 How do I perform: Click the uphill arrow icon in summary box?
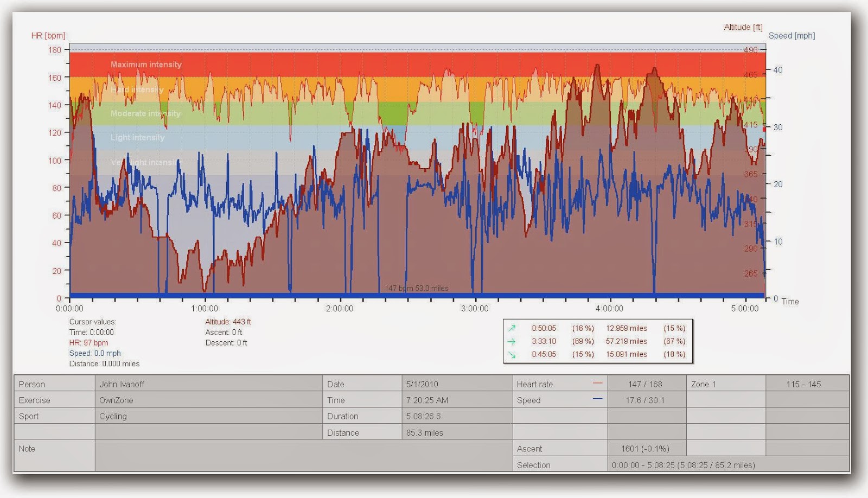click(512, 328)
